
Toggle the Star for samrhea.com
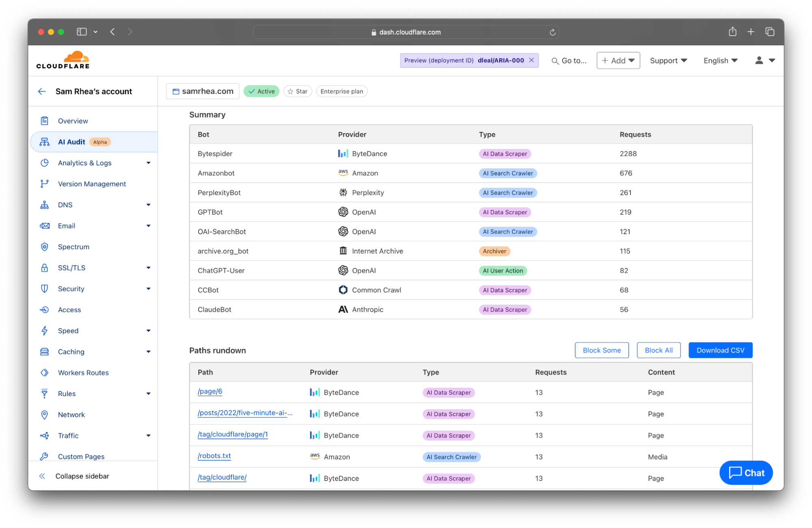[297, 91]
